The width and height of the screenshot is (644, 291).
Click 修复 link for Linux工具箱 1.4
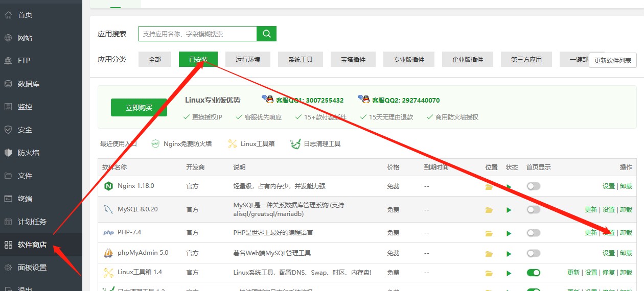click(609, 272)
